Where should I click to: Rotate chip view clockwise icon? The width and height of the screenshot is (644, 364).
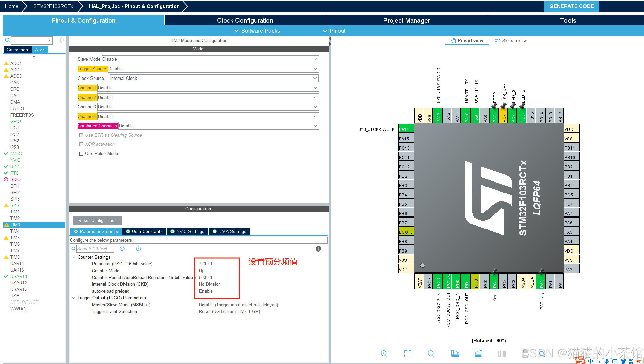455,354
